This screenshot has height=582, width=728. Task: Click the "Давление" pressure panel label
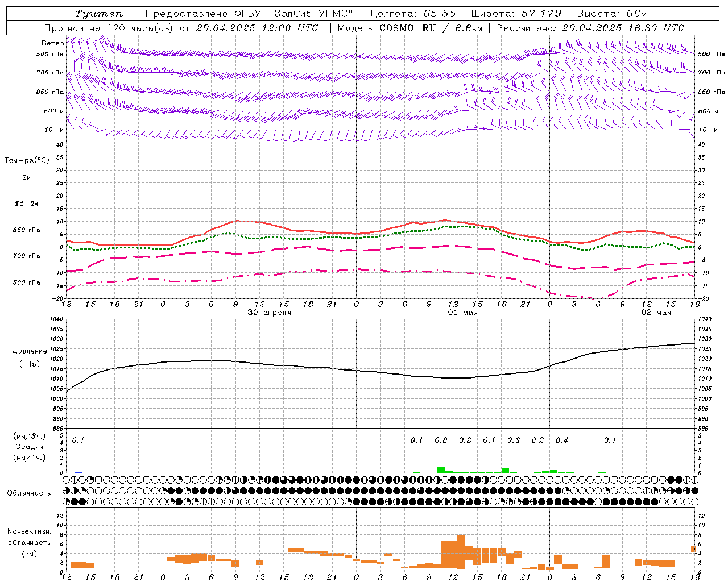coord(29,351)
